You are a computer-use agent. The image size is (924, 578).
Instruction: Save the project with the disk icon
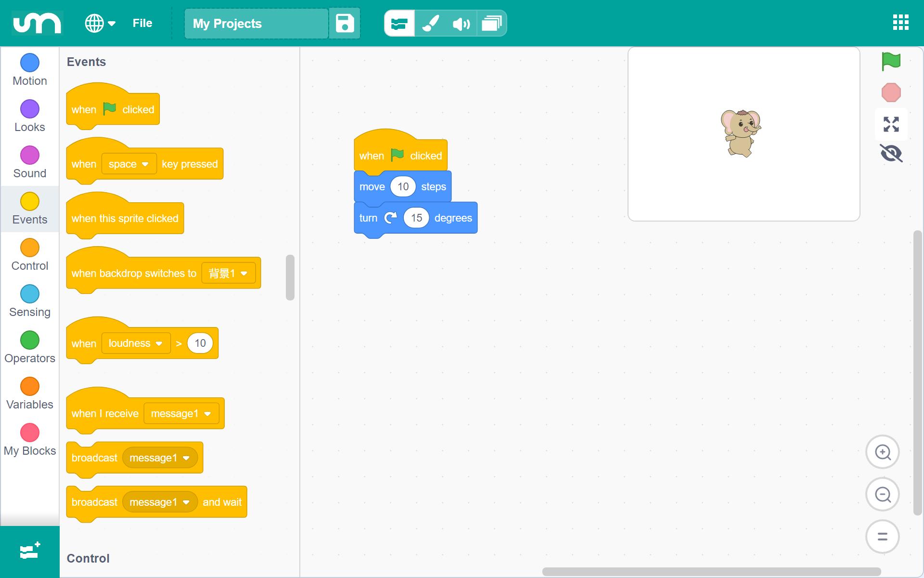point(345,23)
